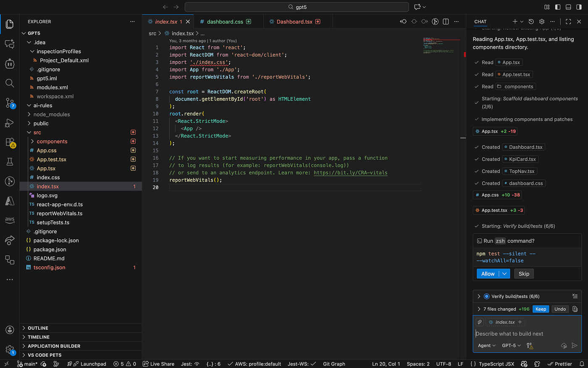The height and width of the screenshot is (368, 588).
Task: Open the Manage gear in activity bar
Action: point(10,349)
